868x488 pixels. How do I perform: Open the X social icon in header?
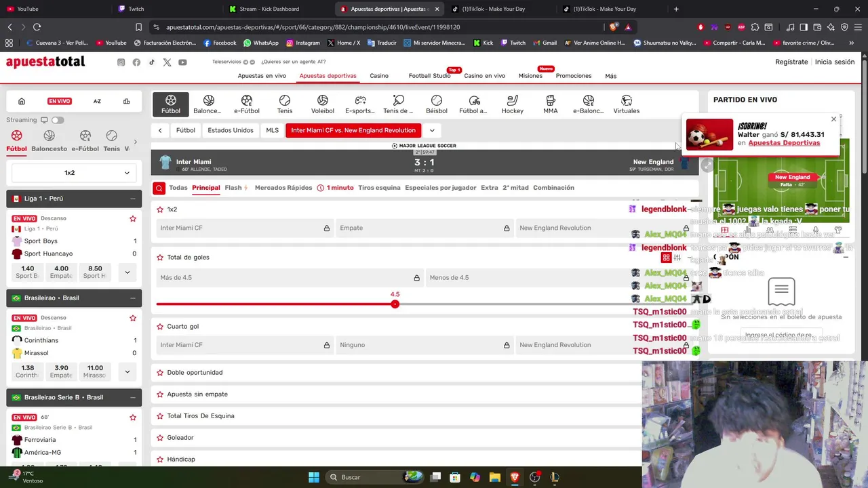[167, 62]
